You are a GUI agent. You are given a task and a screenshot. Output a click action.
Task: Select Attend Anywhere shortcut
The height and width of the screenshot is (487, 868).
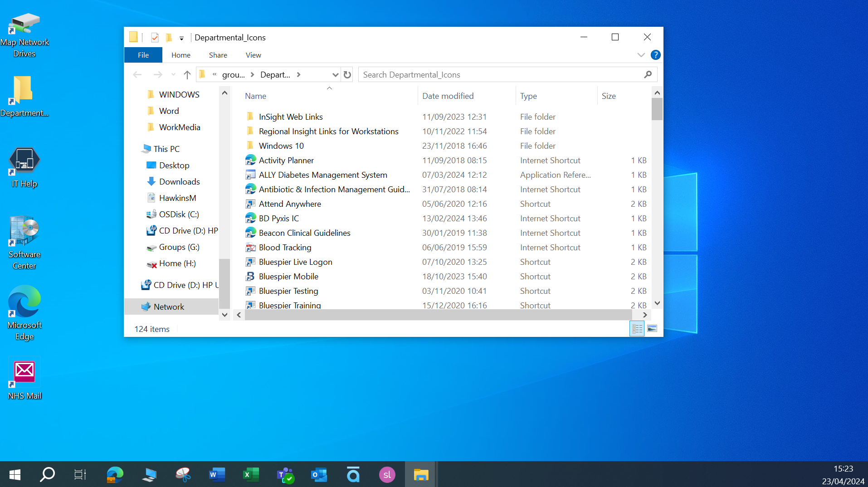(290, 204)
